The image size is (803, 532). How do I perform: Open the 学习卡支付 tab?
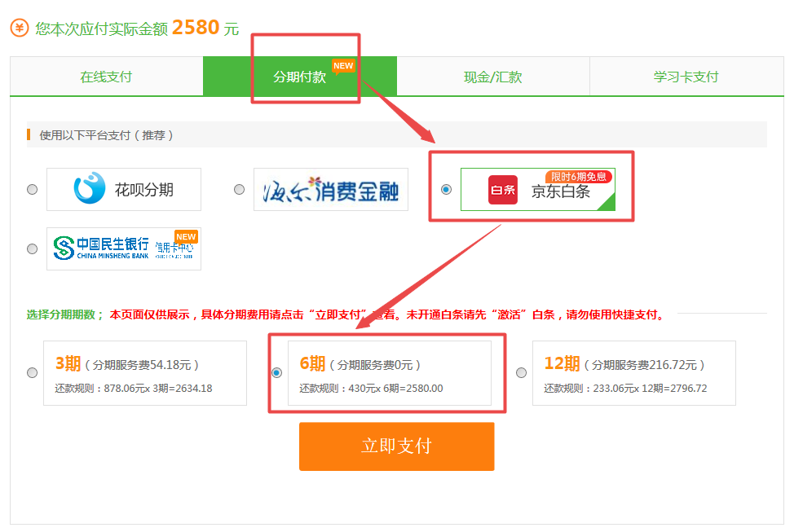pyautogui.click(x=686, y=77)
